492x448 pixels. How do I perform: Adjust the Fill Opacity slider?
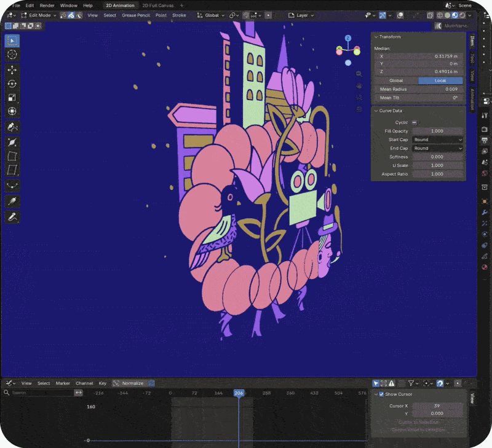pyautogui.click(x=437, y=131)
